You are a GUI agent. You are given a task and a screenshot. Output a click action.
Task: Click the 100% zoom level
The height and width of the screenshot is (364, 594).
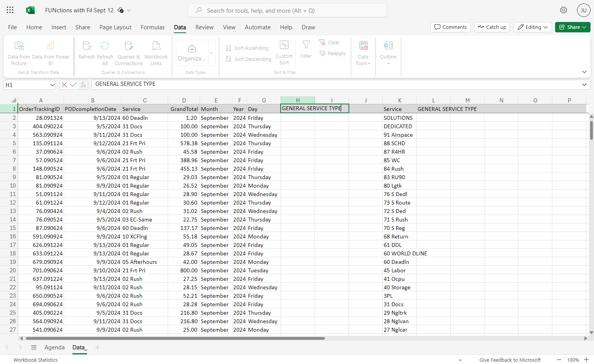pyautogui.click(x=573, y=360)
